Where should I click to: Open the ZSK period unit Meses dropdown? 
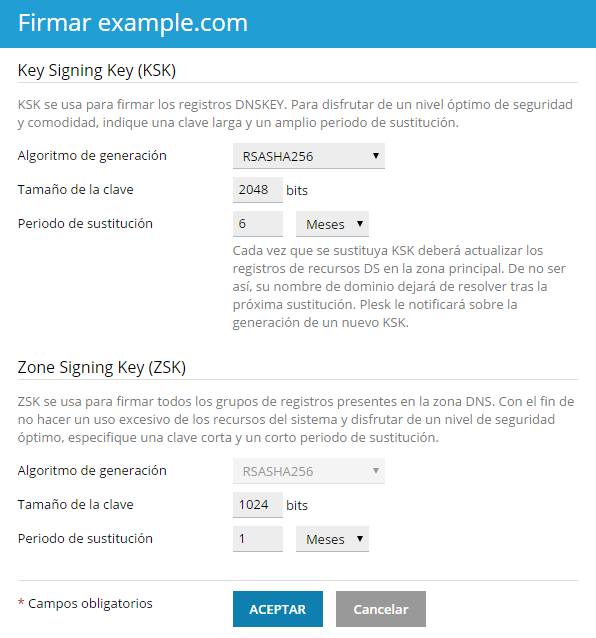[332, 539]
